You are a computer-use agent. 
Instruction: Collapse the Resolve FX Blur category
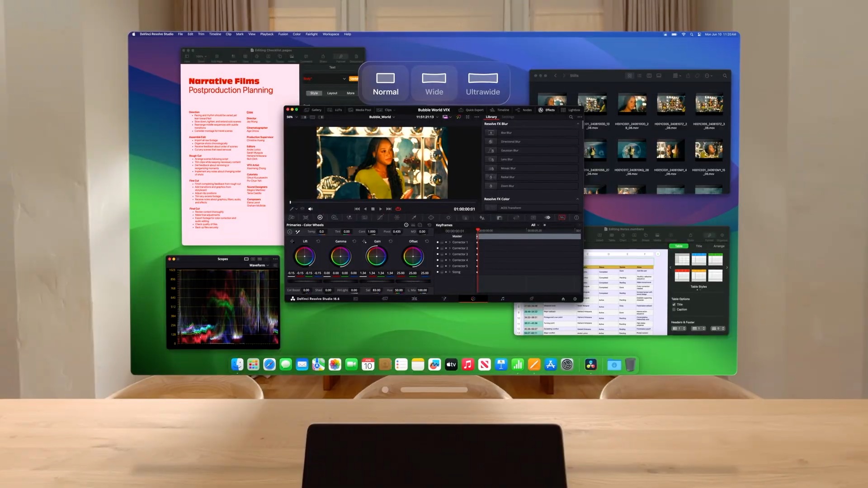577,124
